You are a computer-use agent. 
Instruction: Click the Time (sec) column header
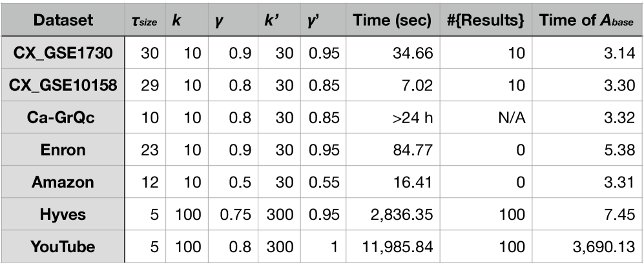[393, 20]
